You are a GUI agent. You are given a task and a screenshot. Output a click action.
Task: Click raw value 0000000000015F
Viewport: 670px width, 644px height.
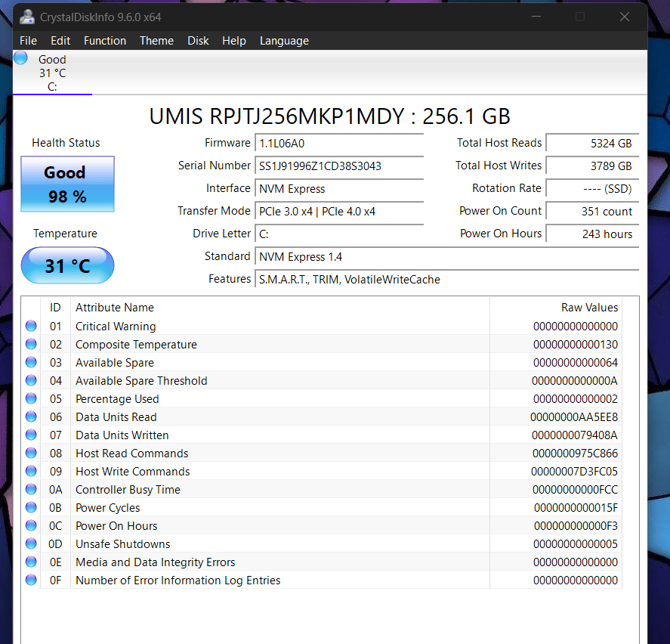[x=576, y=508]
